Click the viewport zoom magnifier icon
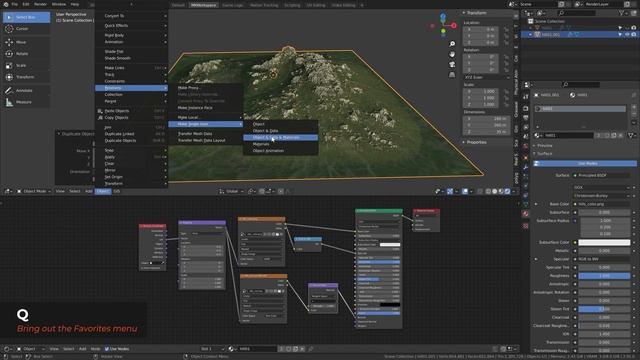 point(452,44)
